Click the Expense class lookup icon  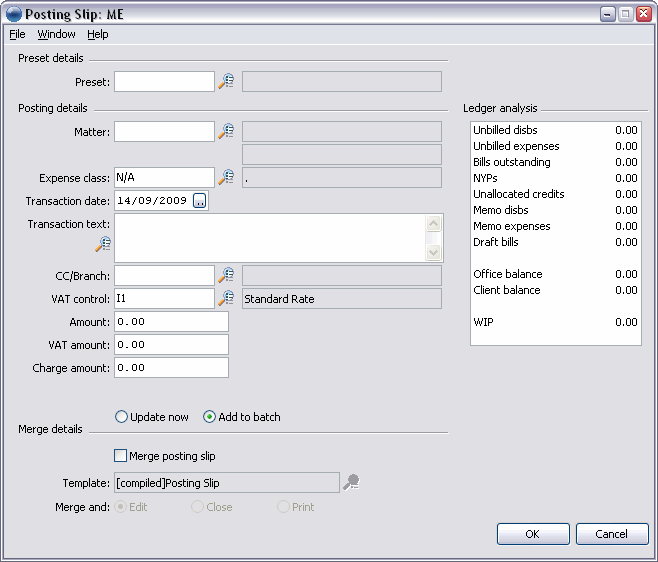coord(226,177)
